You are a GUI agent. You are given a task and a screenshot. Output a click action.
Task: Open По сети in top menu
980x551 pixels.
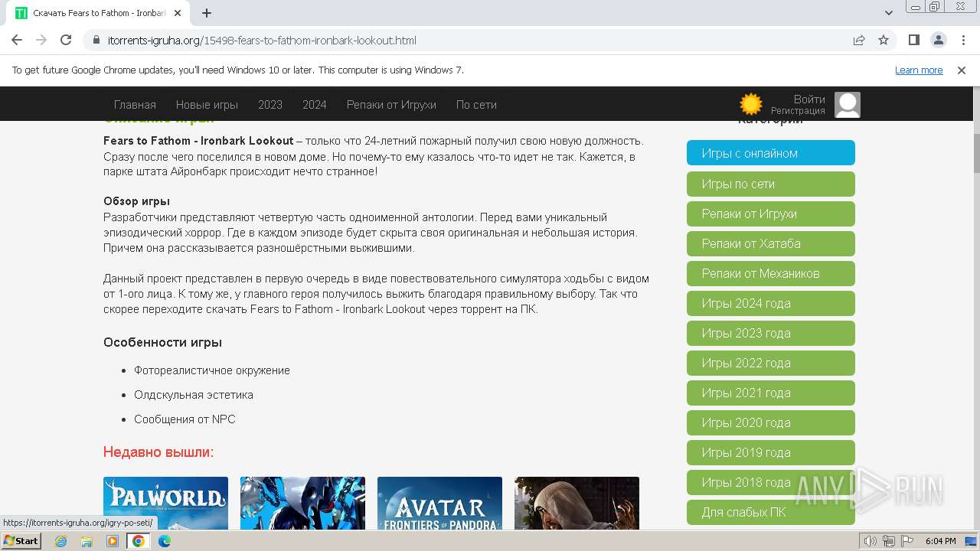point(476,105)
